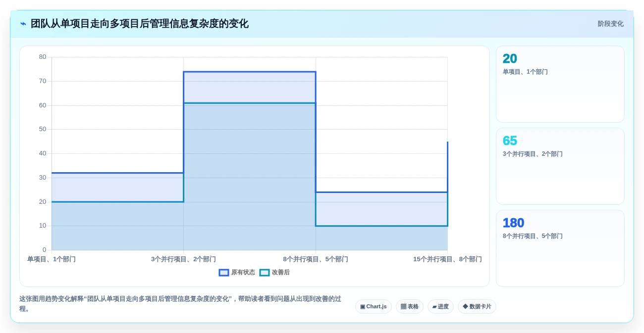Click the y-axis tick label 70

pos(43,81)
